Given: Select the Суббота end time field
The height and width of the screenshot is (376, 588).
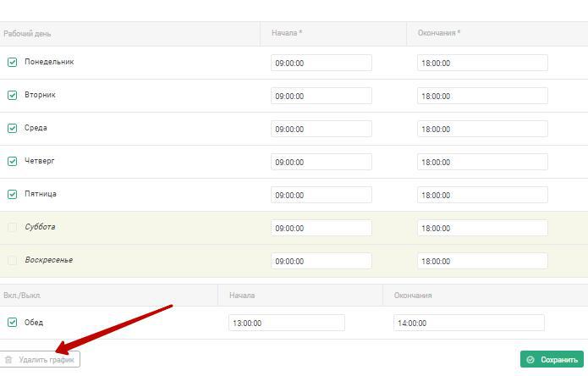Looking at the screenshot, I should 482,228.
